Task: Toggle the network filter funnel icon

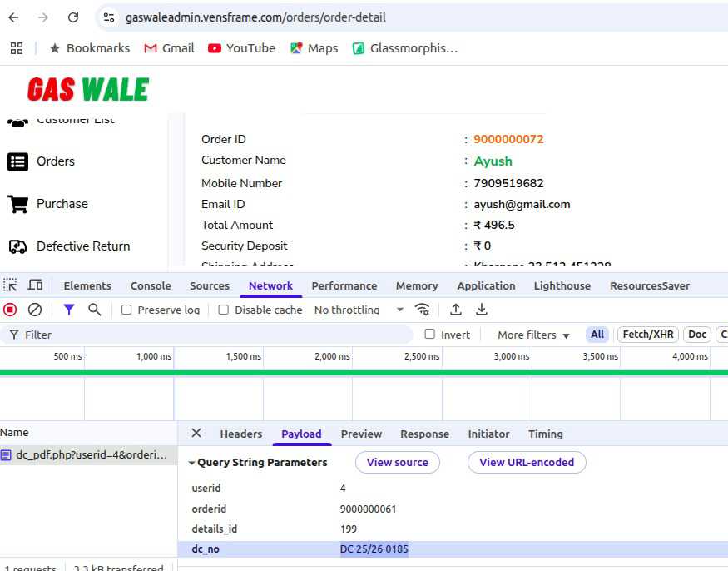Action: coord(69,310)
